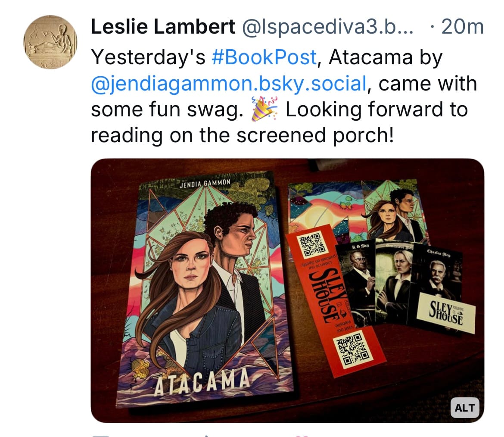Image resolution: width=504 pixels, height=437 pixels.
Task: Click the party popper emoji in the post
Action: [264, 109]
